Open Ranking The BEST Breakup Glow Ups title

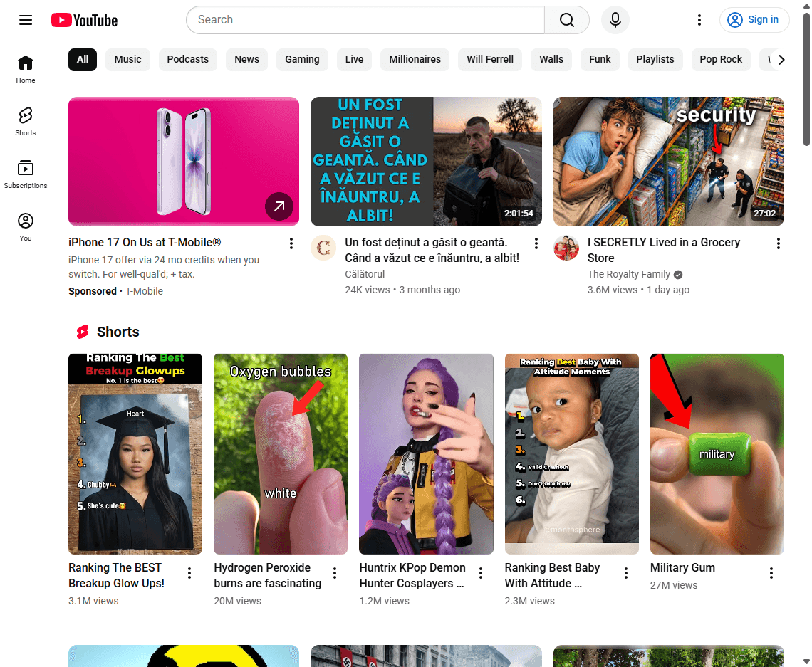117,575
